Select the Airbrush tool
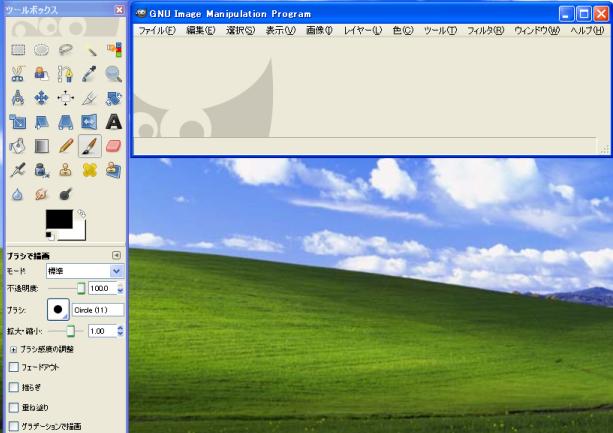The width and height of the screenshot is (613, 433). 18,170
